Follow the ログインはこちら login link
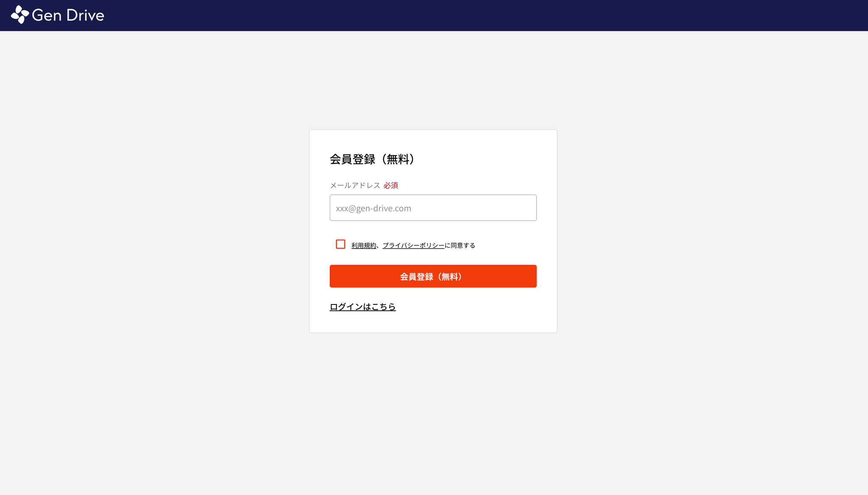The height and width of the screenshot is (495, 868). pyautogui.click(x=363, y=307)
